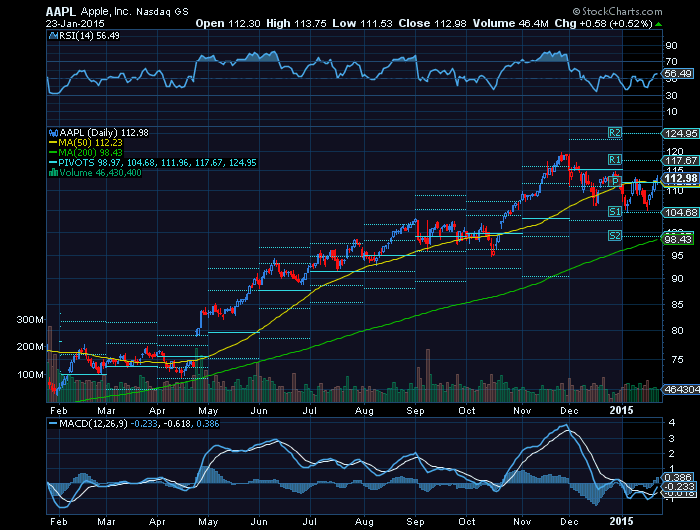This screenshot has height=530, width=700.
Task: Click the 'MA(50) 112.23' legend text
Action: click(x=91, y=143)
